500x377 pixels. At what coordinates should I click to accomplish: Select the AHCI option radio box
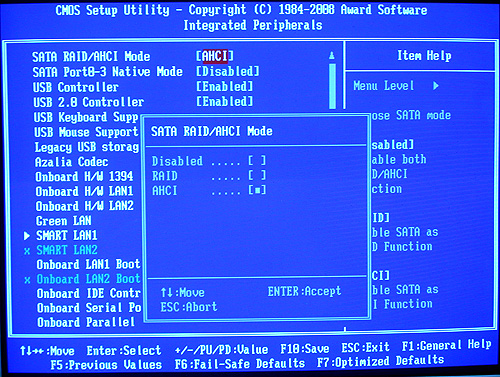[257, 190]
